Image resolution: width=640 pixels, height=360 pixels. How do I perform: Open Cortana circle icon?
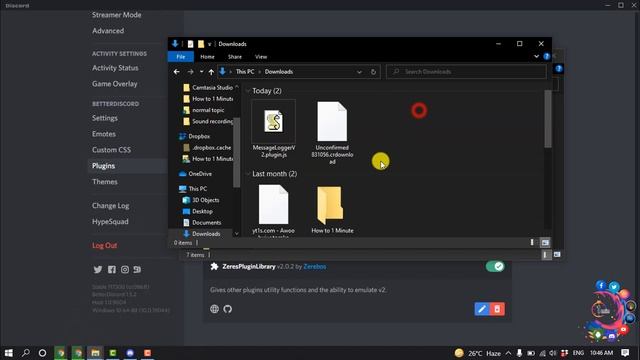point(42,353)
